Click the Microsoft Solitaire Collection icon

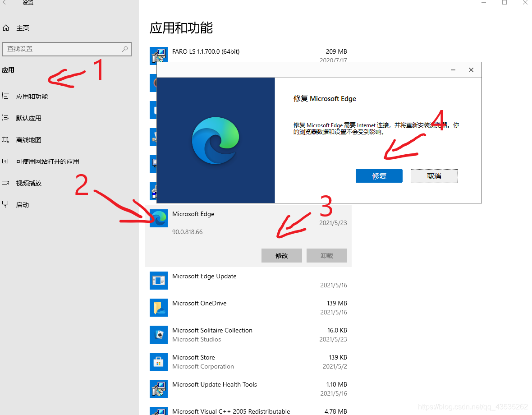coord(158,335)
